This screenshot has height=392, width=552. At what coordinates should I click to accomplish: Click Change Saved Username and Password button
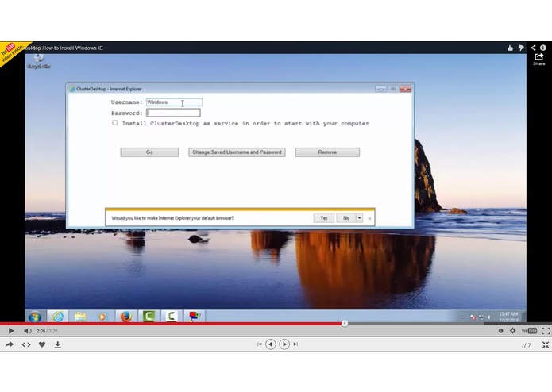point(237,152)
